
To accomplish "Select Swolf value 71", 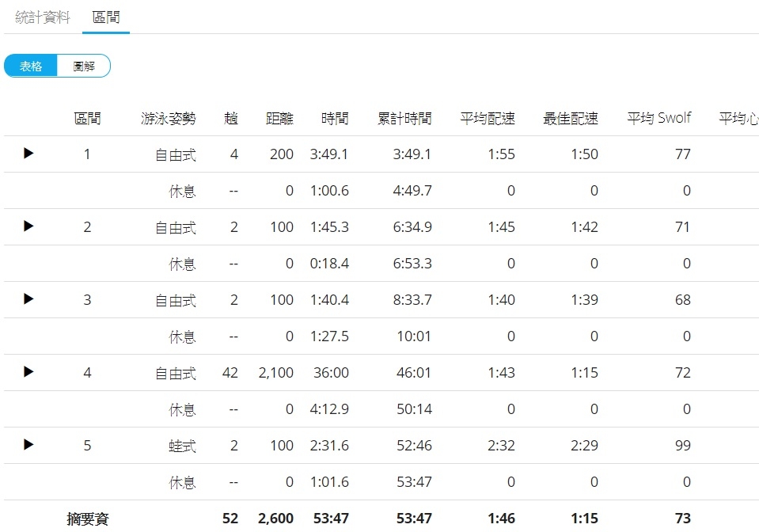I will [x=682, y=227].
